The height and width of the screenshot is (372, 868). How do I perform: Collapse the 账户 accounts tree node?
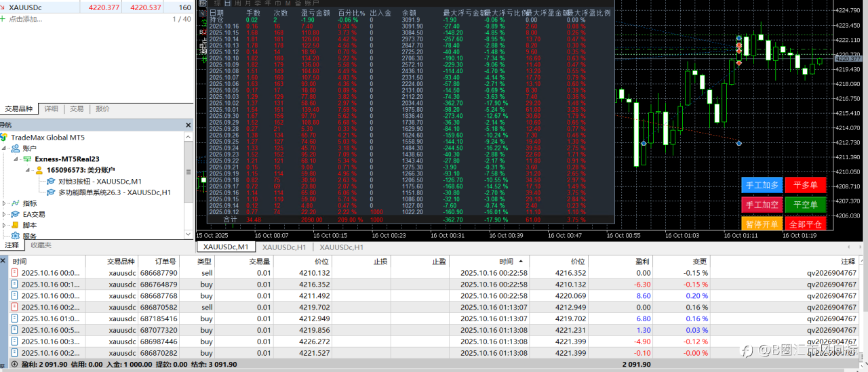pyautogui.click(x=5, y=148)
